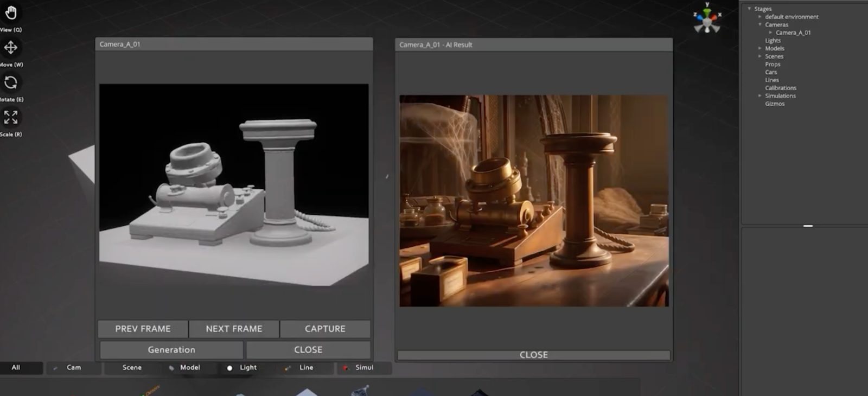Click the AI-generated result image
Viewport: 868px width, 396px height.
[x=534, y=201]
